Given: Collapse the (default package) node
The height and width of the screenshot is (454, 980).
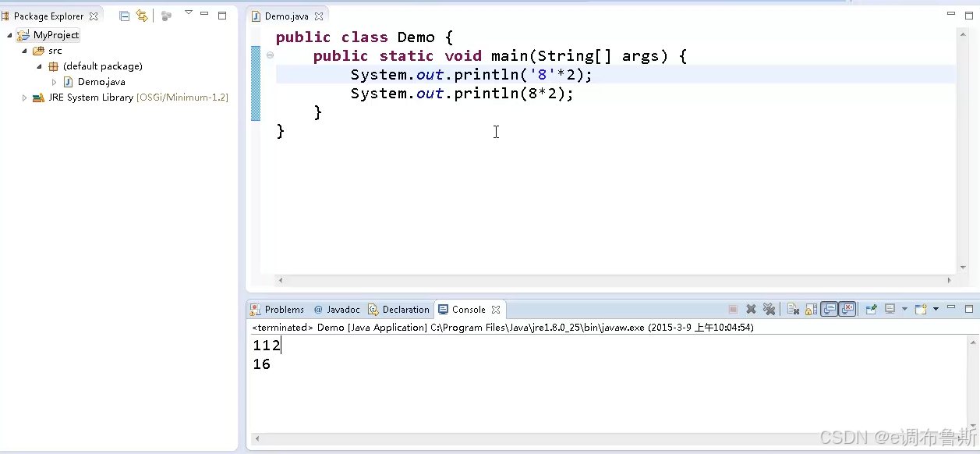Looking at the screenshot, I should pyautogui.click(x=40, y=66).
